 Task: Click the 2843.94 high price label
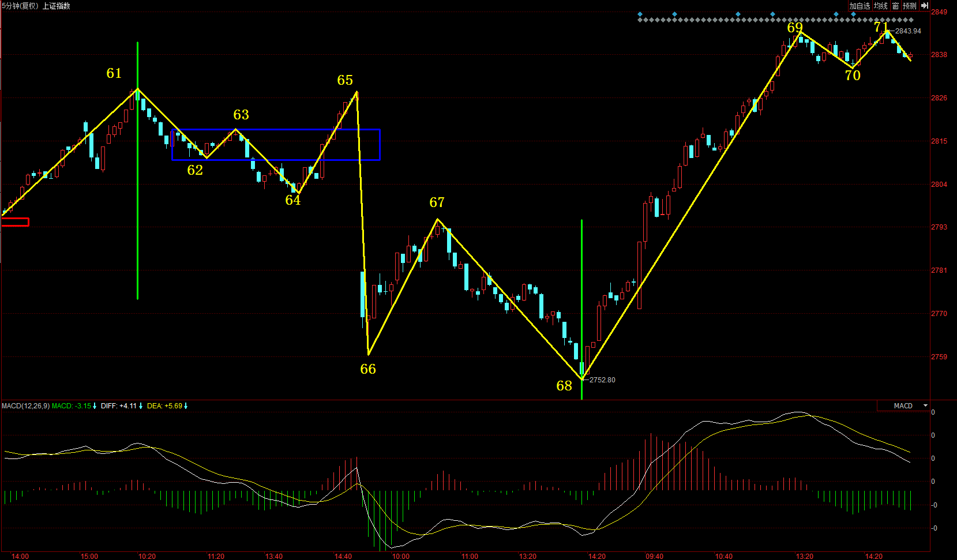pyautogui.click(x=908, y=31)
